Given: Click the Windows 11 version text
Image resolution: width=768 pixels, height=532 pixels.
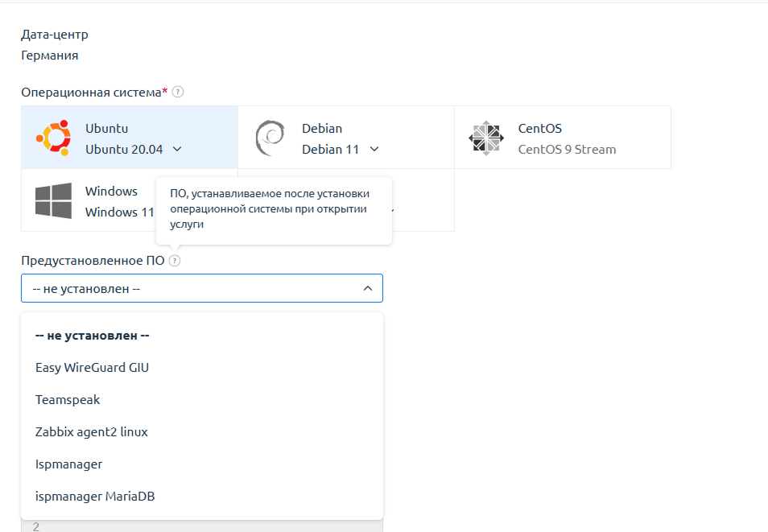Looking at the screenshot, I should tap(119, 212).
